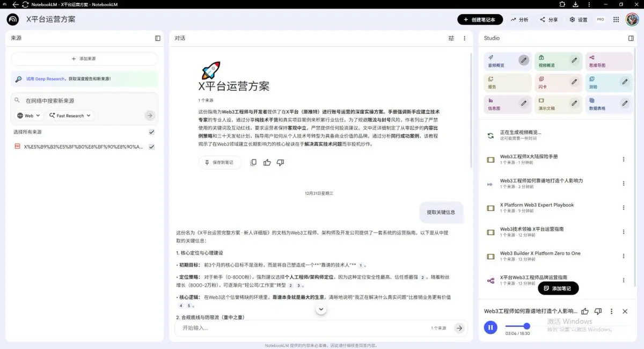644x349 pixels.
Task: Expand the chat with the down chevron
Action: (x=321, y=309)
